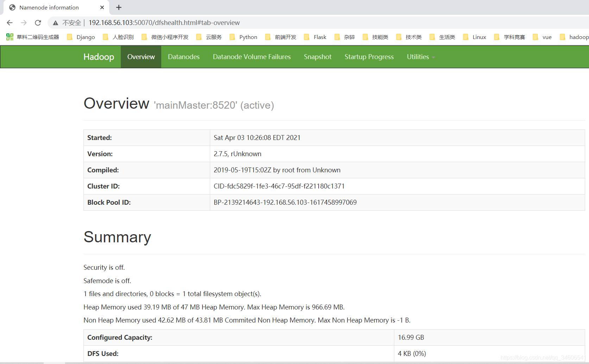Open the 云服务 bookmark folder
The width and height of the screenshot is (589, 364).
(x=209, y=37)
